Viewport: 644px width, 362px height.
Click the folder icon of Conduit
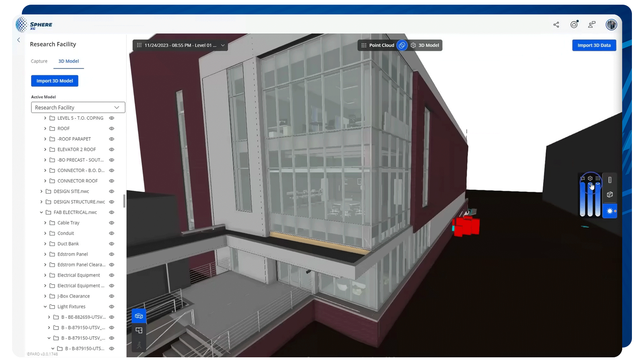[52, 233]
